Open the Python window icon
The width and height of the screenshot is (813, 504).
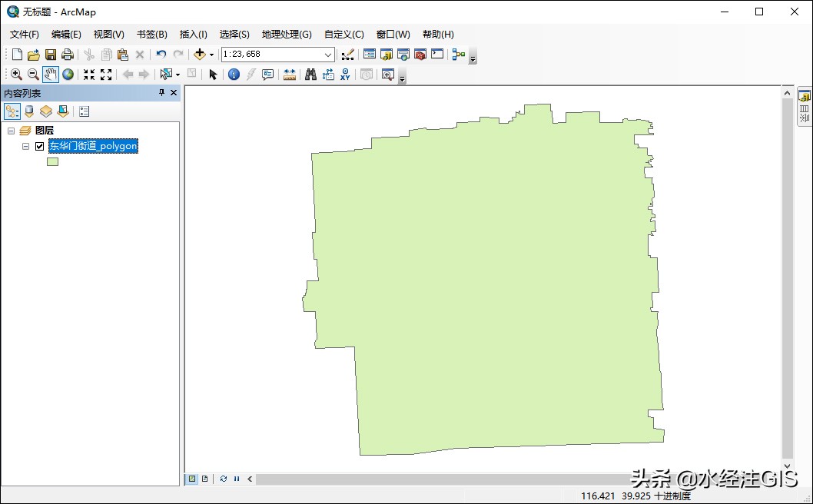437,54
